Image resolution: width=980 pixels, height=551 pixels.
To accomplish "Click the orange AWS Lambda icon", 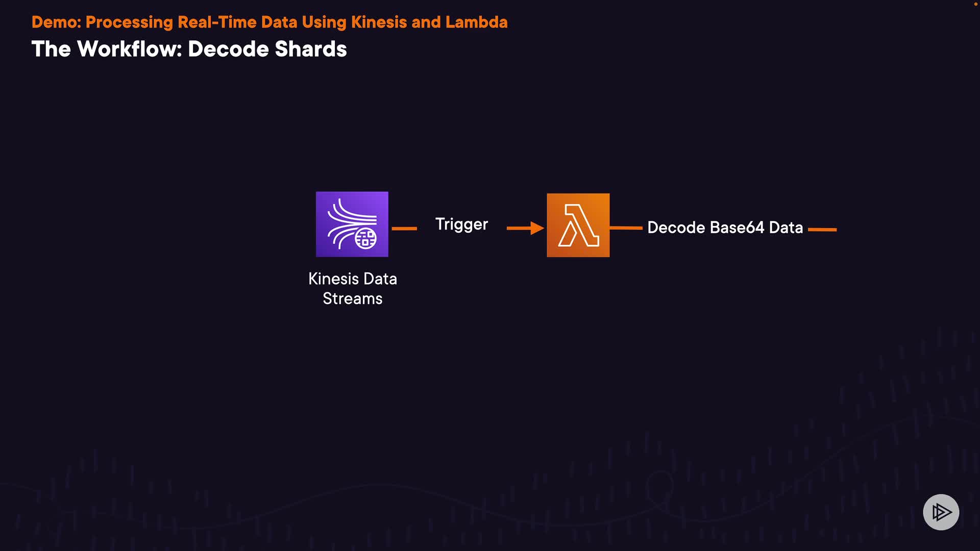I will 578,225.
